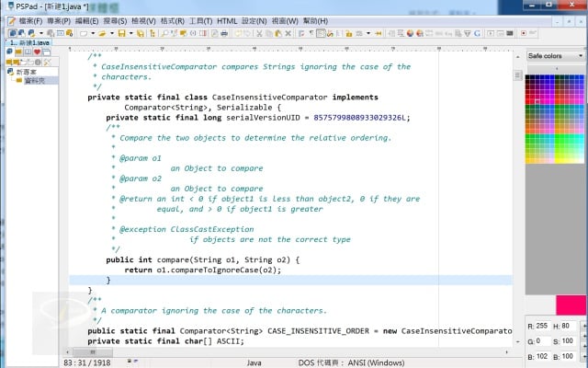The image size is (588, 368).
Task: Click the New file toolbar icon
Action: coord(83,32)
